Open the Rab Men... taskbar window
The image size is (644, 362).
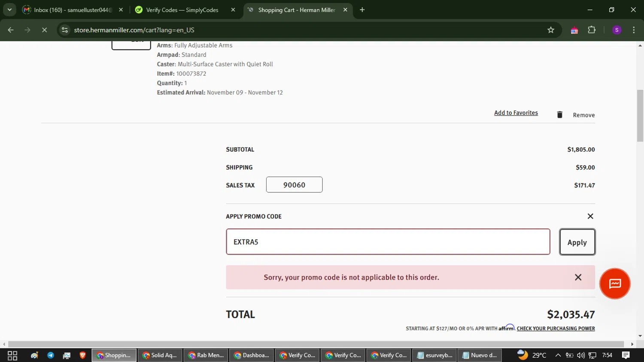[206, 355]
